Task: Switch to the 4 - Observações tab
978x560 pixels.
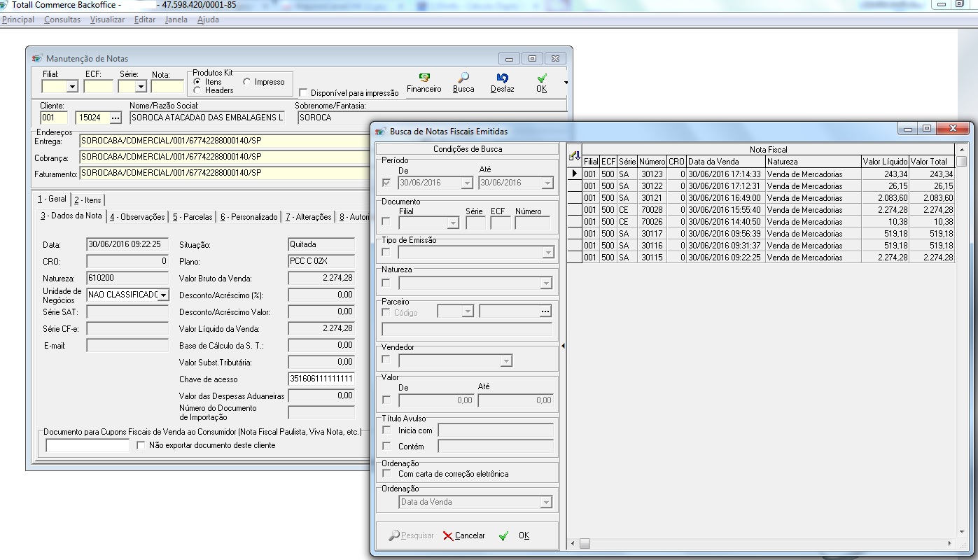Action: point(137,217)
